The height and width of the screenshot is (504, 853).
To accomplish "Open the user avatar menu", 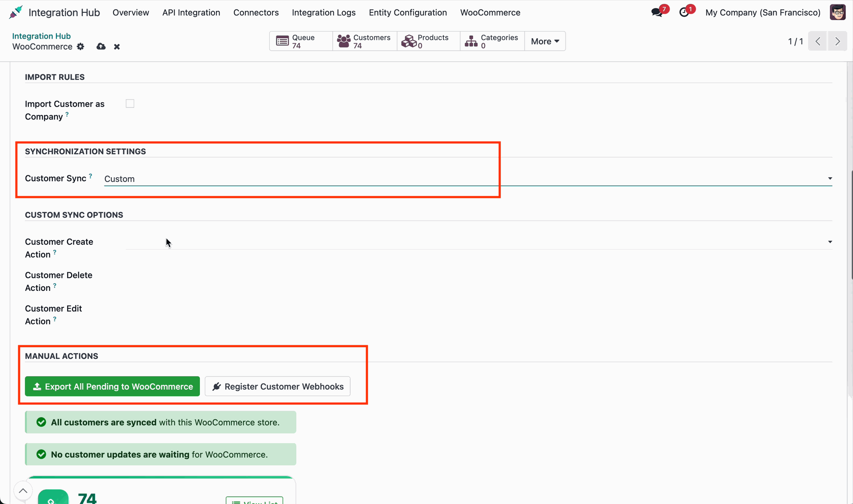I will click(x=837, y=12).
